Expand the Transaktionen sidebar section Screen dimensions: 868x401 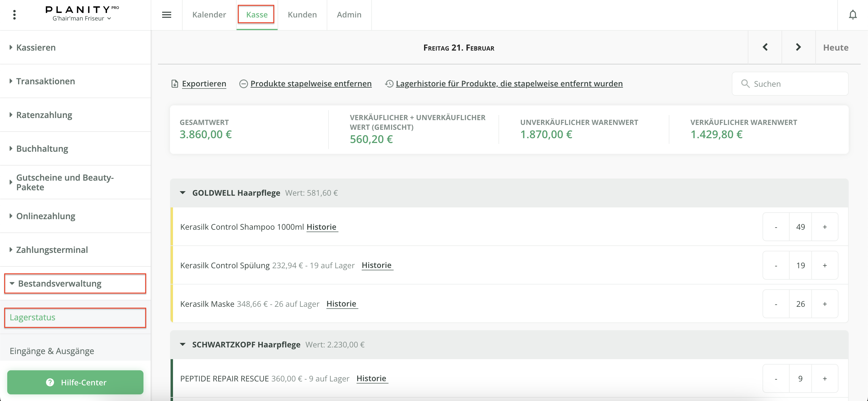(x=46, y=81)
